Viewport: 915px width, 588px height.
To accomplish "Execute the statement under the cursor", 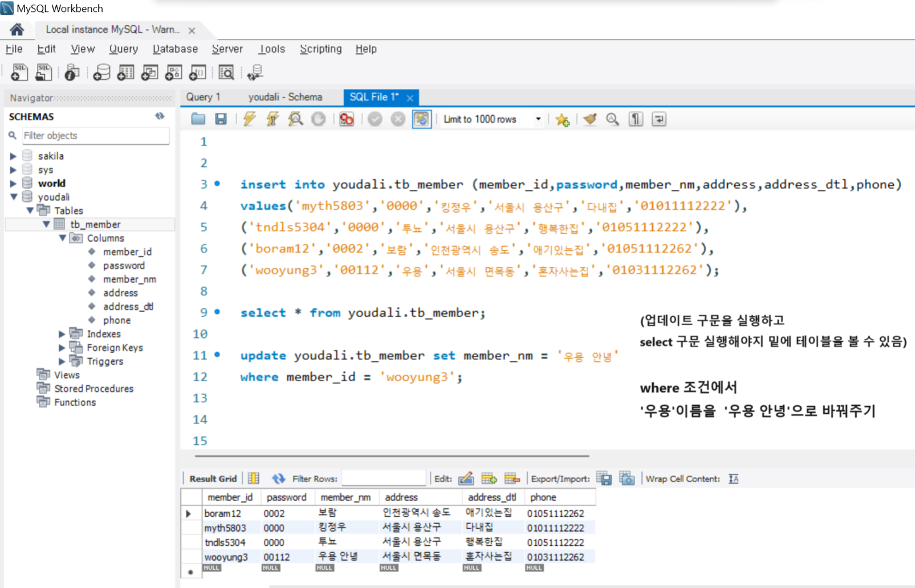I will 273,119.
